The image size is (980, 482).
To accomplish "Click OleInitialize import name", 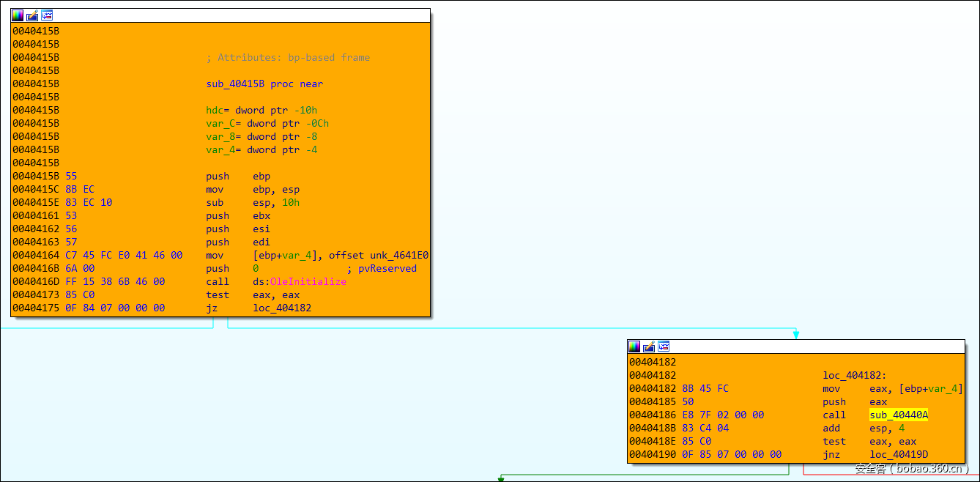I will (x=308, y=282).
